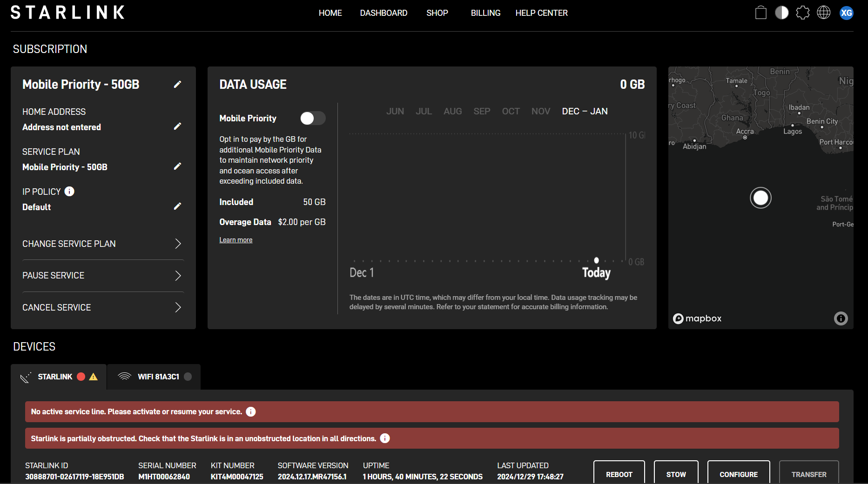Show IP Policy info tooltip icon
868x484 pixels.
coord(69,191)
